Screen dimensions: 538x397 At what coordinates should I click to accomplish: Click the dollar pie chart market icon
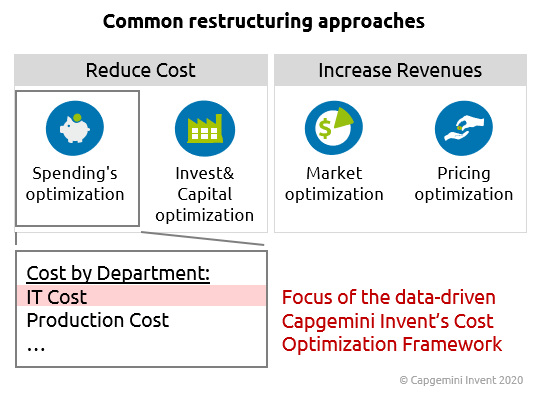pos(334,128)
